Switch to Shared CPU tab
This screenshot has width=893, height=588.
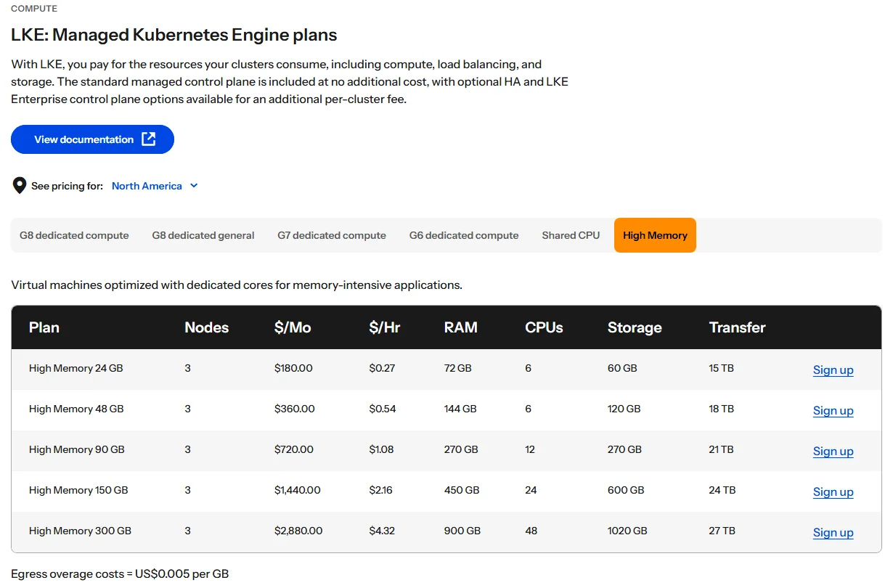(571, 235)
